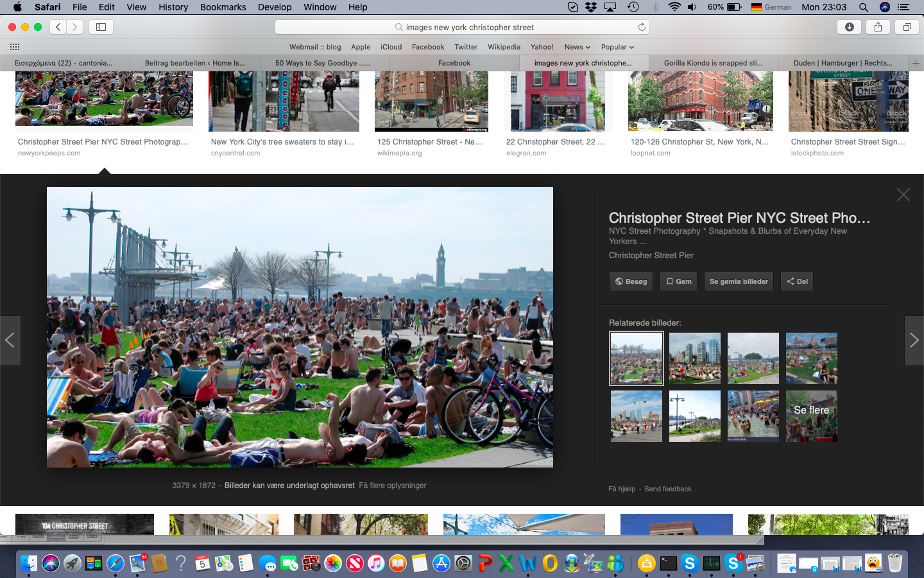The image size is (924, 578).
Task: Switch to '50 Ways to Say Goodbye' tab
Action: point(323,63)
